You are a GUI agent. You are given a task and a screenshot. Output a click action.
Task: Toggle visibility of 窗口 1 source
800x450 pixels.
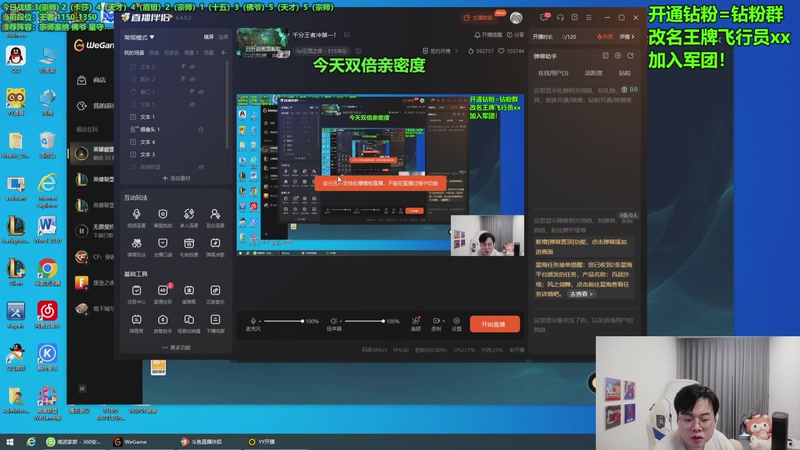pos(201,92)
